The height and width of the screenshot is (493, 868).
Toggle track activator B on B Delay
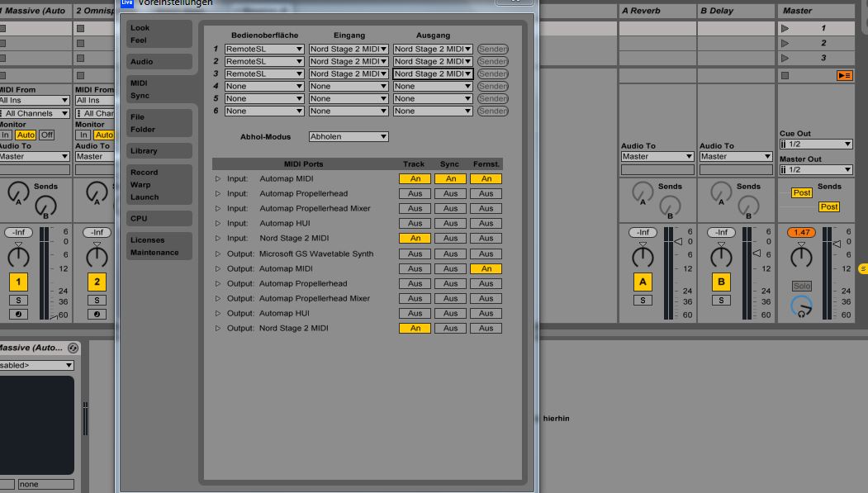coord(721,282)
